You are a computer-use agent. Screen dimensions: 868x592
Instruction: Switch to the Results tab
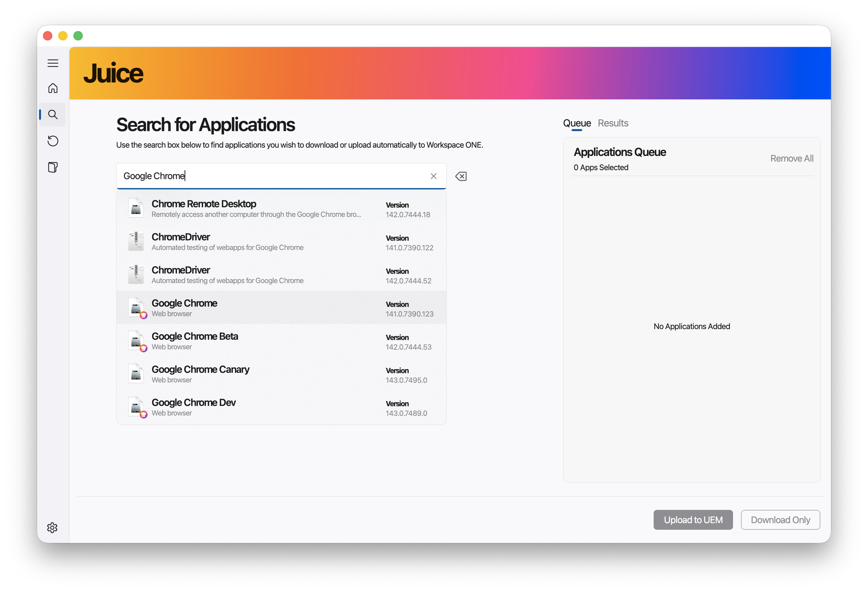[613, 123]
